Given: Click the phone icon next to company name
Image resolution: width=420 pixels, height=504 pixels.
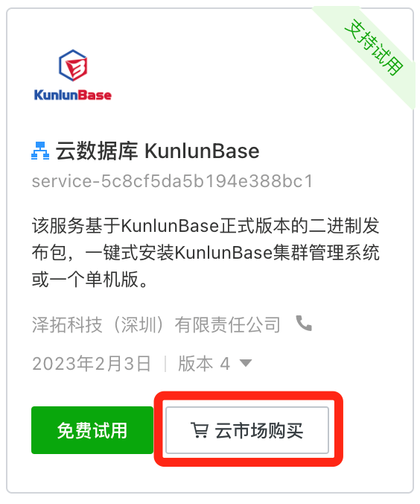Looking at the screenshot, I should point(304,324).
